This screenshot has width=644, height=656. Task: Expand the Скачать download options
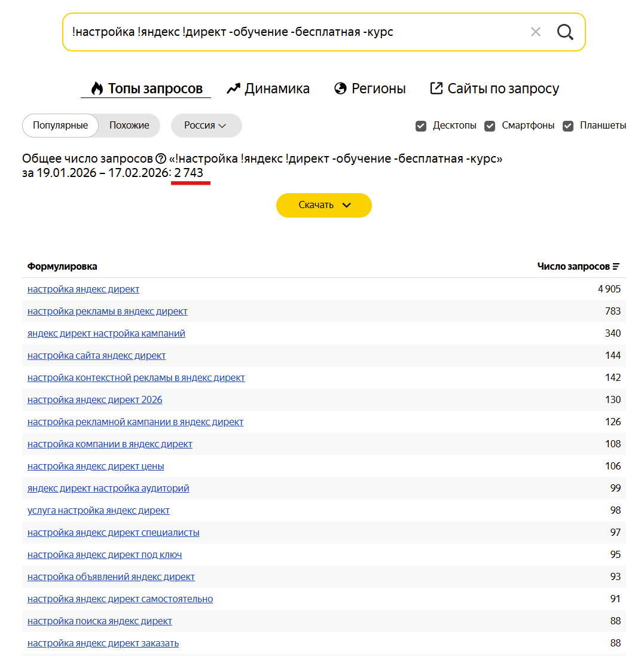323,205
